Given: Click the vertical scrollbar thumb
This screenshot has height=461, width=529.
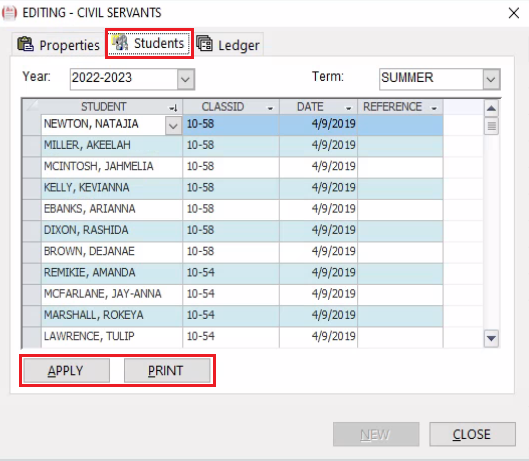Looking at the screenshot, I should click(x=492, y=126).
